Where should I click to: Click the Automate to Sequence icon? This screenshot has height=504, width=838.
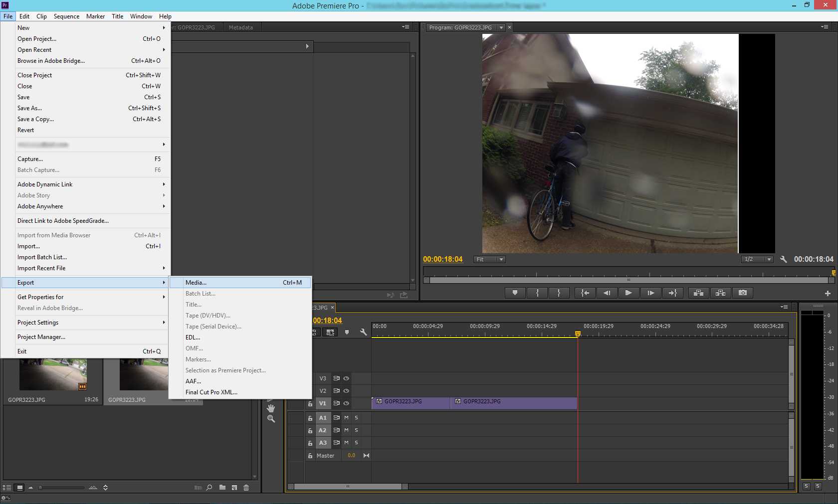(x=198, y=488)
